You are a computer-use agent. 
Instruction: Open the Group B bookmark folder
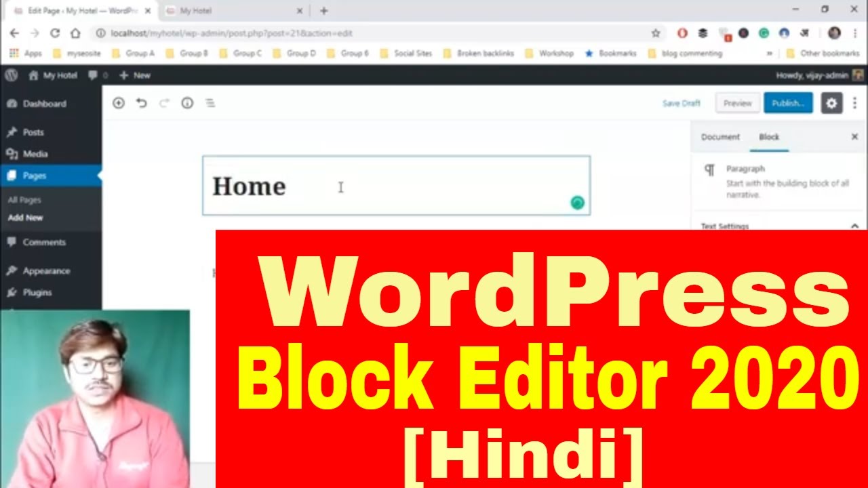[x=186, y=54]
